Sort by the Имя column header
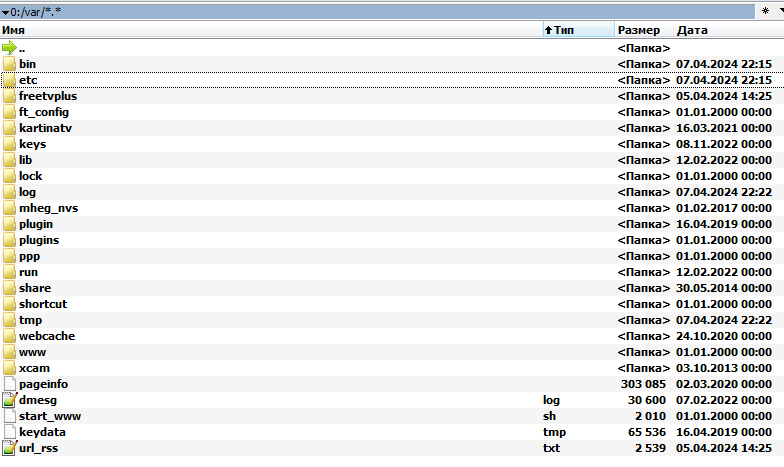Image resolution: width=784 pixels, height=467 pixels. [270, 30]
